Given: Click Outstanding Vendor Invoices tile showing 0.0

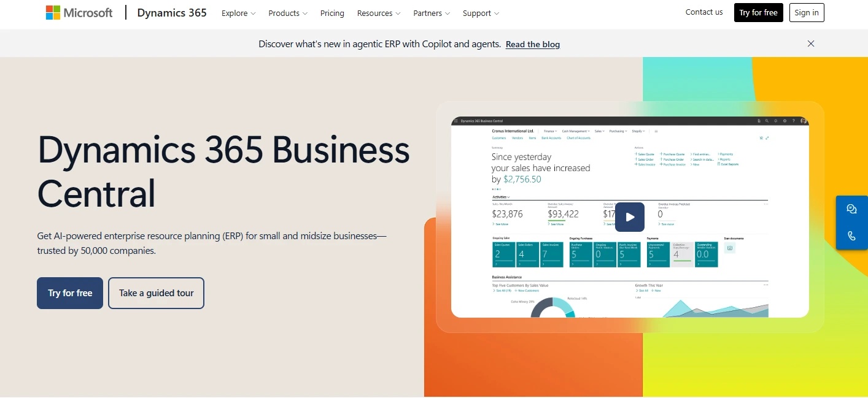Looking at the screenshot, I should 707,254.
